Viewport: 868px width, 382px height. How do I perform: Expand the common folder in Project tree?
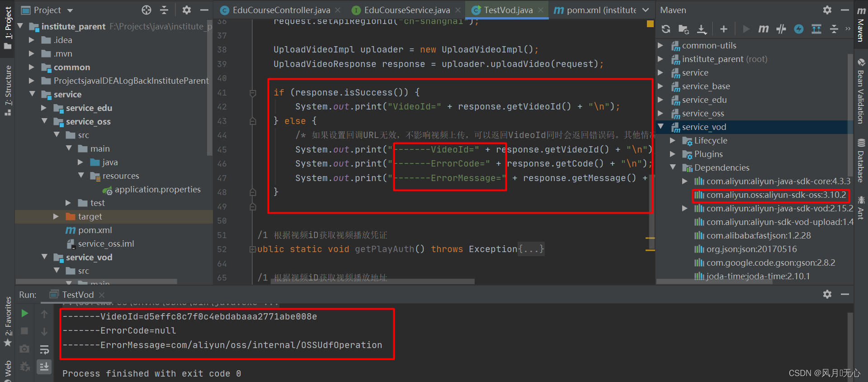[32, 67]
